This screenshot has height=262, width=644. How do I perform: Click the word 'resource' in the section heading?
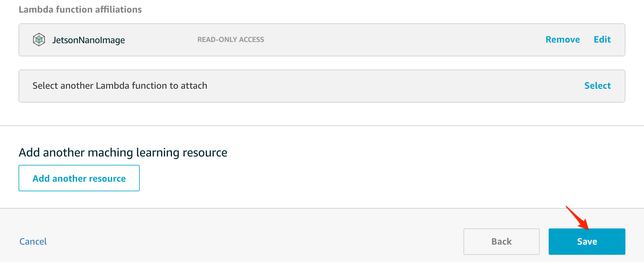[205, 153]
